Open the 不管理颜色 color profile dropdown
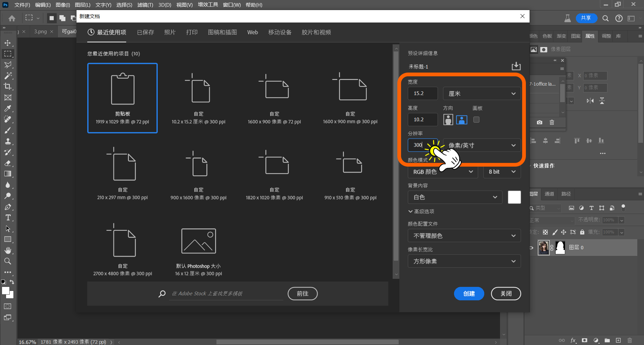 [464, 236]
